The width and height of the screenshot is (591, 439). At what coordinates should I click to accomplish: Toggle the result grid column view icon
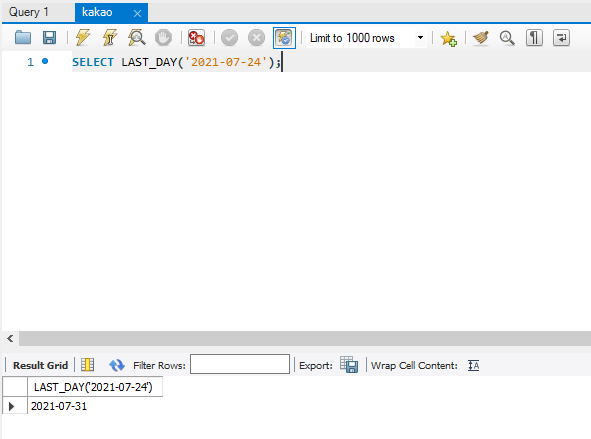(87, 365)
